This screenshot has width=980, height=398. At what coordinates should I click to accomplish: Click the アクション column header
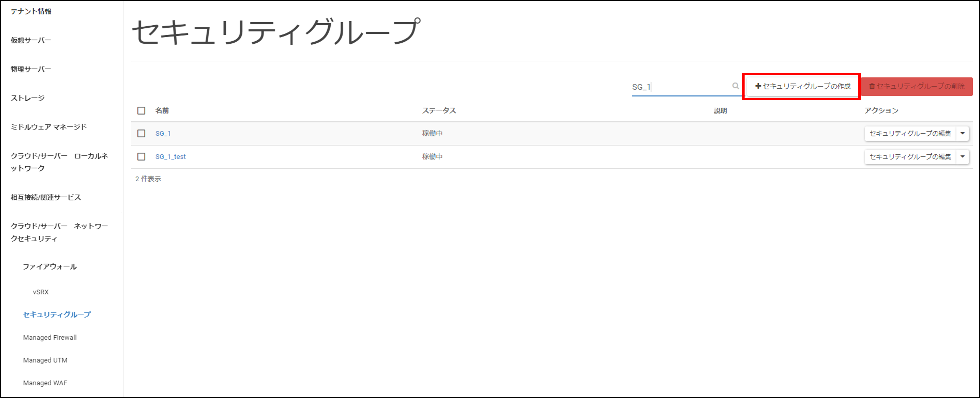click(881, 111)
